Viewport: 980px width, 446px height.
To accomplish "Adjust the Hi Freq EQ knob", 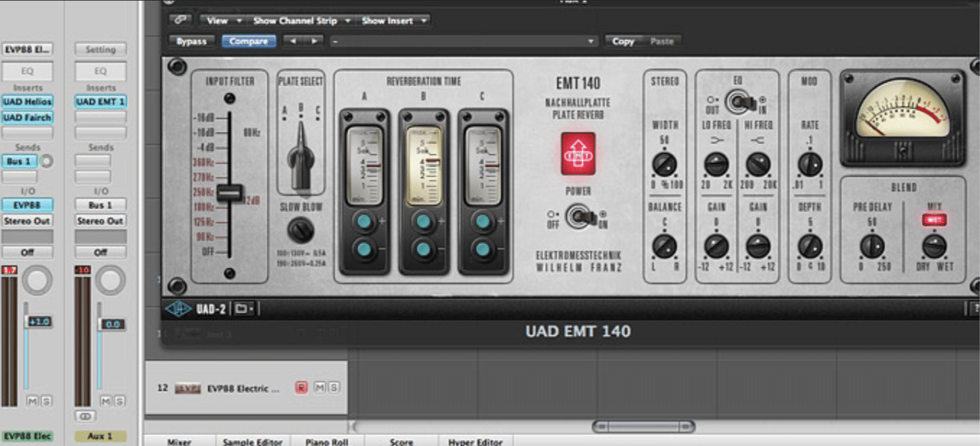I will coord(758,165).
